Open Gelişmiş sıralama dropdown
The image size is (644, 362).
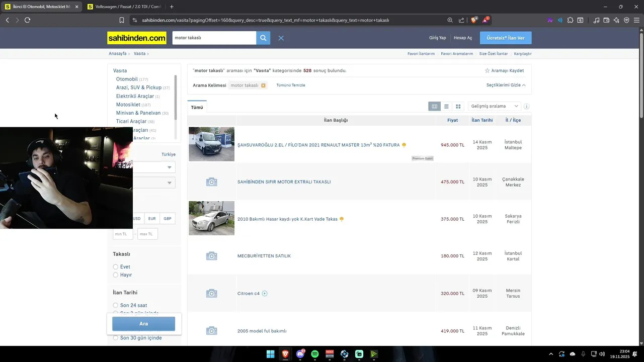495,106
